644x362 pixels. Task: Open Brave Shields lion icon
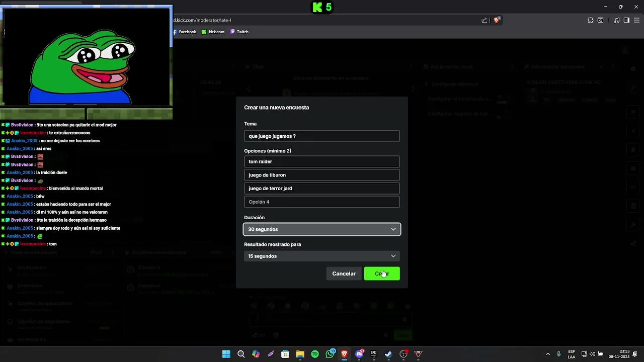[x=497, y=20]
